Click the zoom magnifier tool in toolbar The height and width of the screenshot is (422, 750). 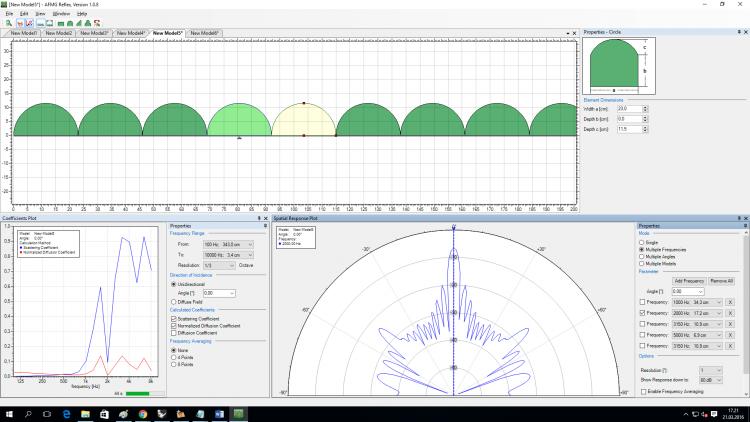tap(10, 22)
